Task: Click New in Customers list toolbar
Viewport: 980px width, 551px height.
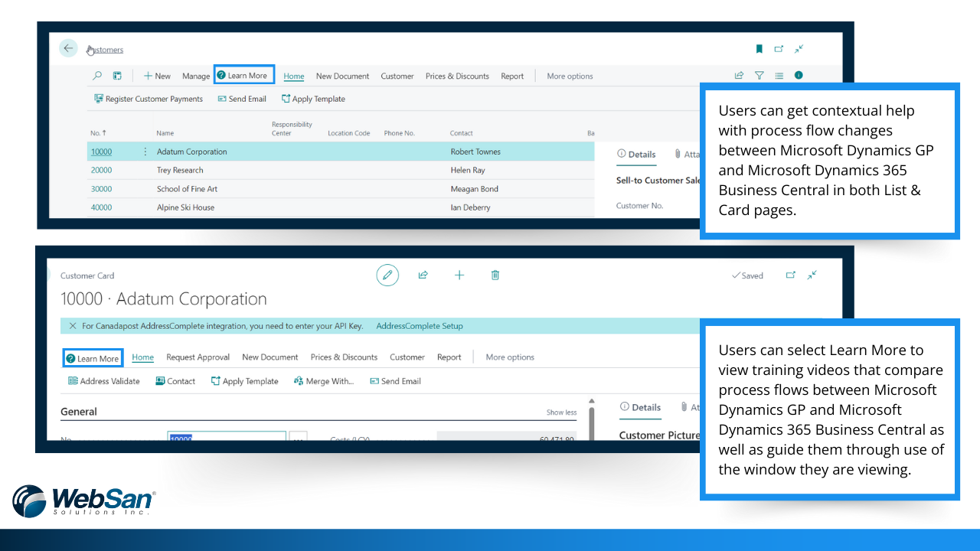Action: 157,76
